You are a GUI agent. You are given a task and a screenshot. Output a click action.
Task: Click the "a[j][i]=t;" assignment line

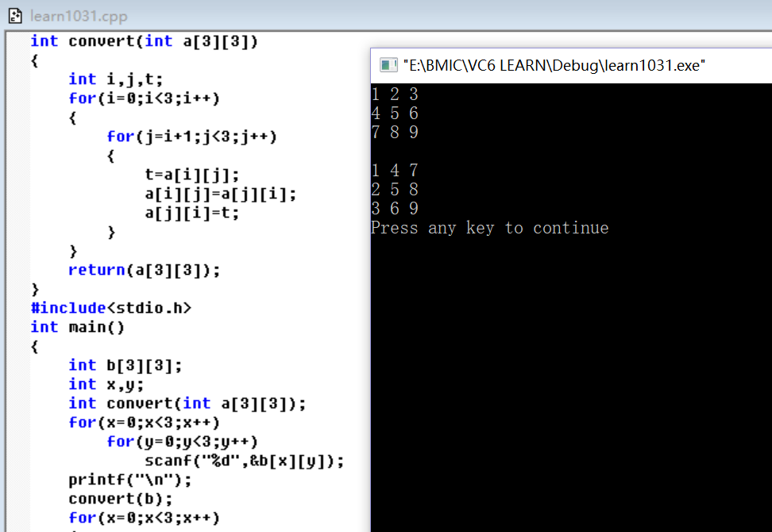point(191,213)
